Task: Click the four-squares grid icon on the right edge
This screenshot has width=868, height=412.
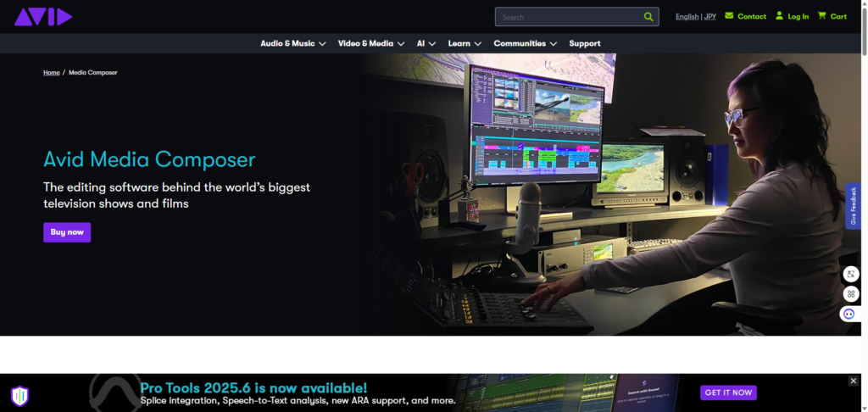Action: (x=850, y=294)
